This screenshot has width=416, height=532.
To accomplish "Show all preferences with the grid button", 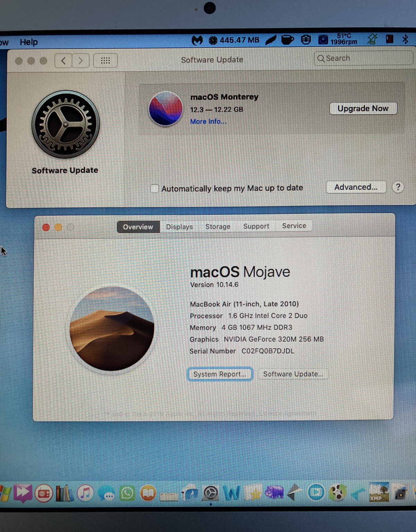I will click(x=105, y=61).
